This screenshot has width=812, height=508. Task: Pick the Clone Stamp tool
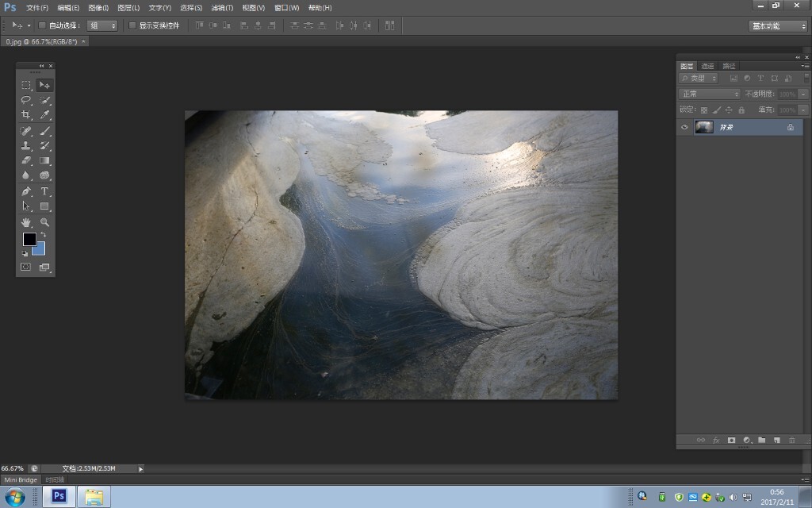tap(26, 146)
